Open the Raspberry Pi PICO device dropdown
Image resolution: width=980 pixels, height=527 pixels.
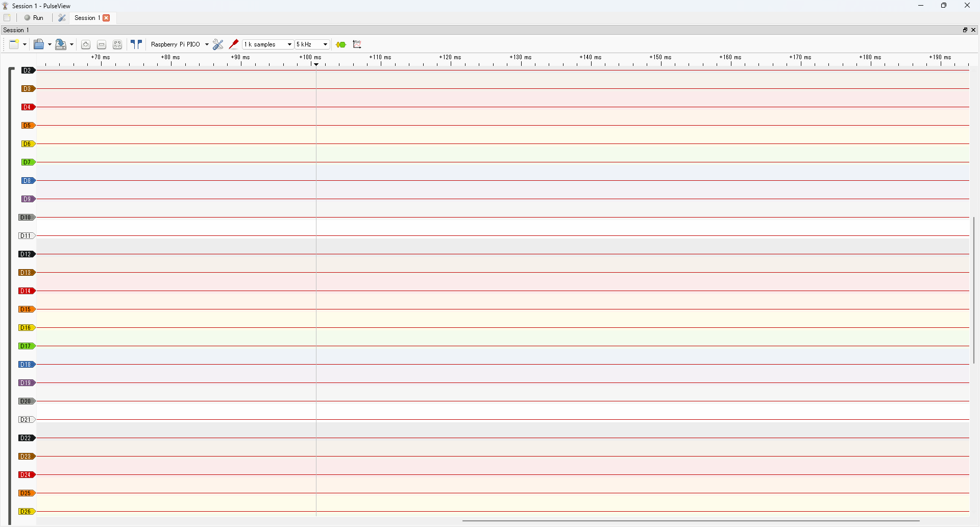[x=180, y=44]
